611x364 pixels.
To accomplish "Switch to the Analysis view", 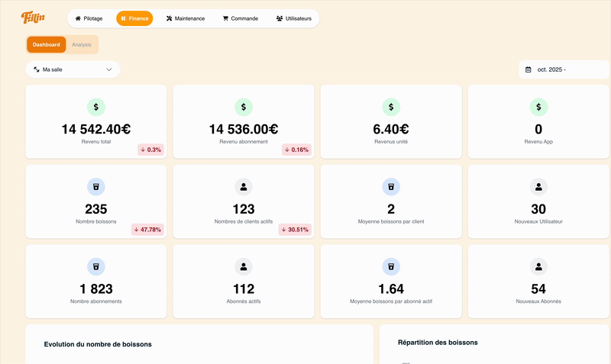I will (x=82, y=45).
